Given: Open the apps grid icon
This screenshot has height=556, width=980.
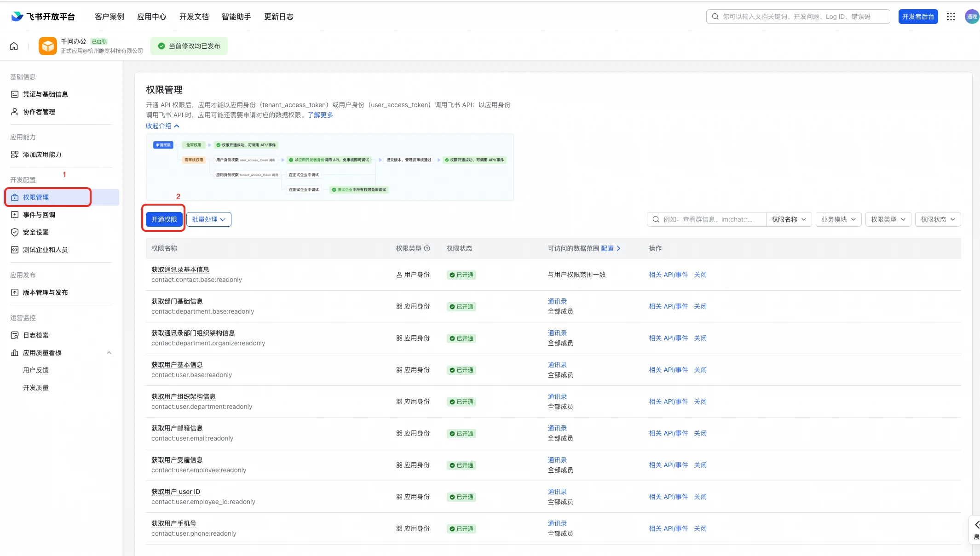Looking at the screenshot, I should (x=951, y=17).
